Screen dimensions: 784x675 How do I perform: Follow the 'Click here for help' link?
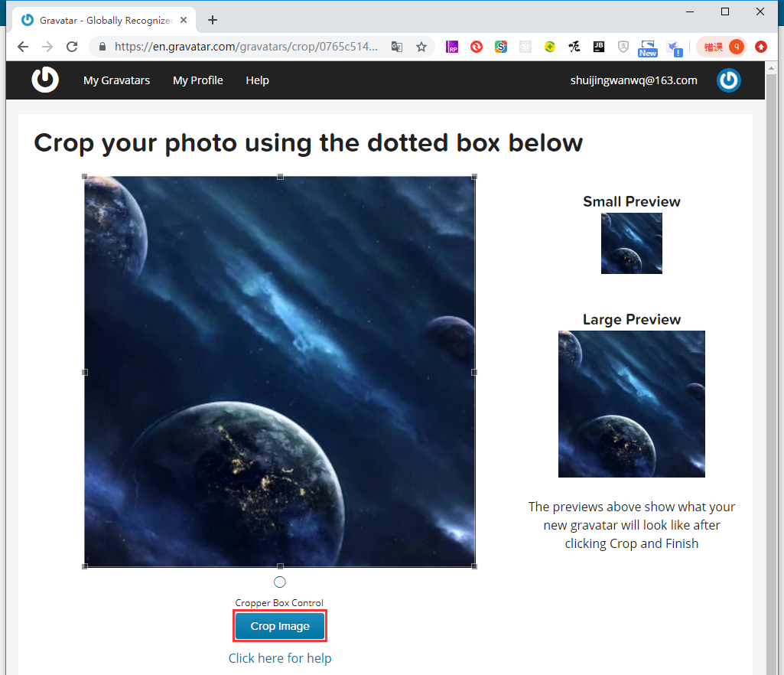[280, 658]
